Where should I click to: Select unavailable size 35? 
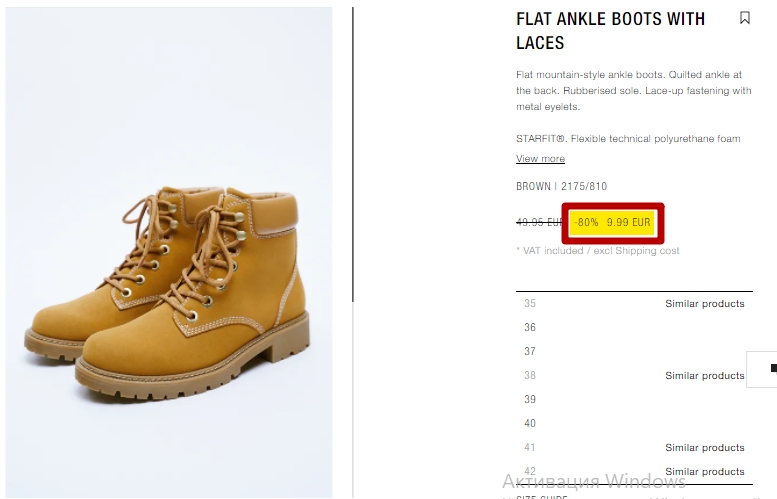coord(530,303)
